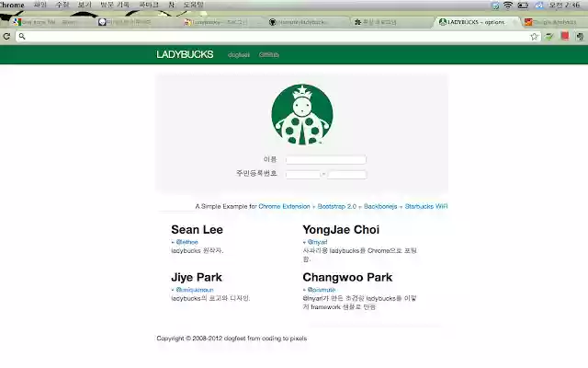Focus the first 주민등록번호 input box
The image size is (588, 368).
point(303,175)
